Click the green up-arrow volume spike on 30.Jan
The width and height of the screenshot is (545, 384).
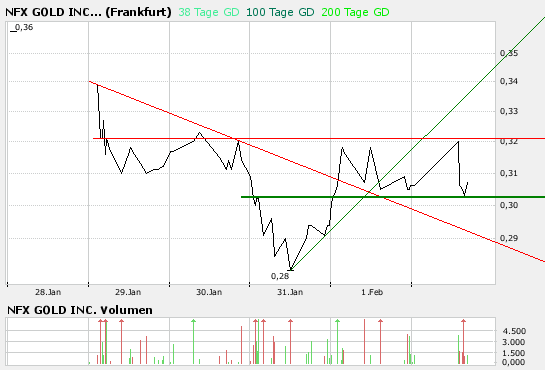click(194, 342)
